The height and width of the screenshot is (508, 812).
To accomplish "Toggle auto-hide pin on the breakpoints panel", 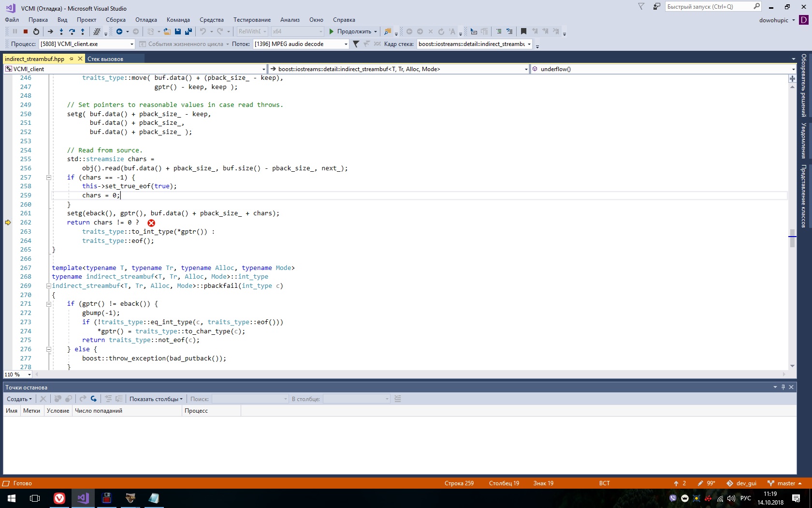I will click(783, 387).
